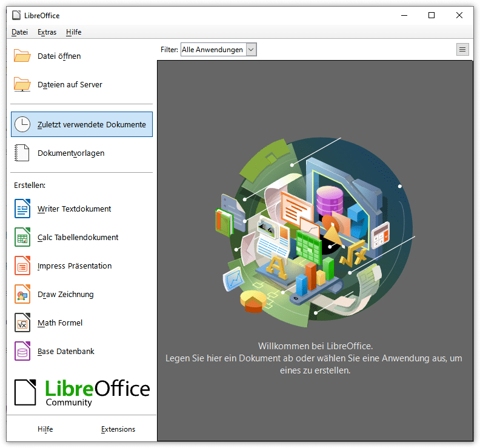Click the purple Base database icon
This screenshot has height=448, width=480.
22,351
